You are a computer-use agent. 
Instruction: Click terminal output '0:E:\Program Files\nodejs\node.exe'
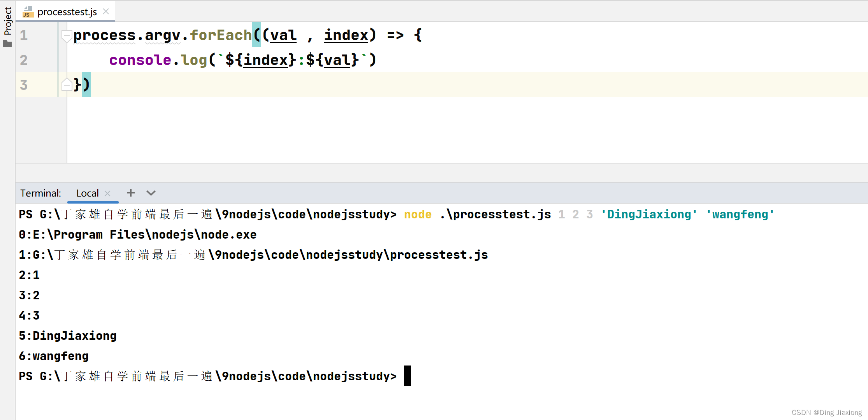tap(138, 235)
